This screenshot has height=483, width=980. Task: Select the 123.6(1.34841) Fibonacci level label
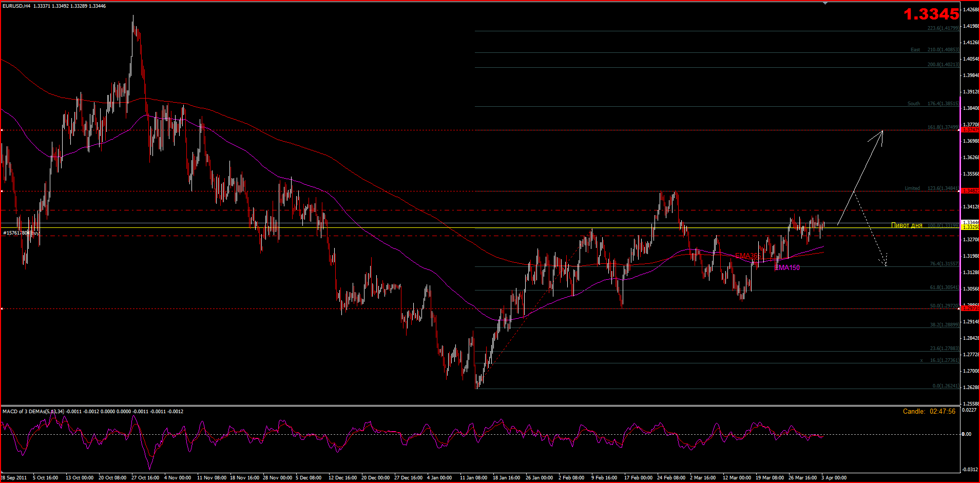tap(943, 188)
